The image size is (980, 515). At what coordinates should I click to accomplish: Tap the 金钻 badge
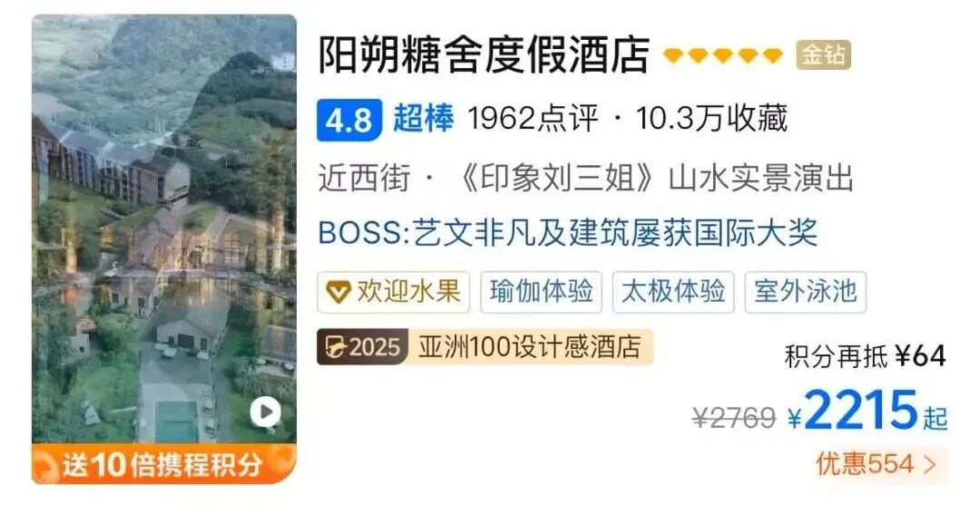pos(823,55)
